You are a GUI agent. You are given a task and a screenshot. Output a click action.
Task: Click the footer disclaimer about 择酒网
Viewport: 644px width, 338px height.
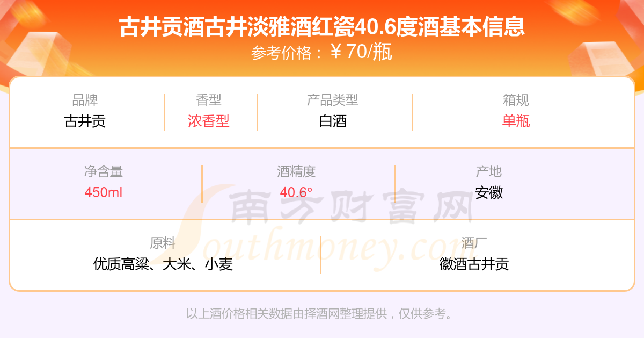(x=320, y=314)
